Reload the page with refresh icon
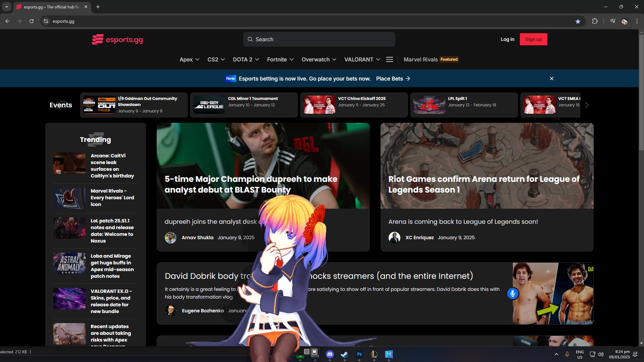Screen dimensions: 644x362 click(x=32, y=21)
